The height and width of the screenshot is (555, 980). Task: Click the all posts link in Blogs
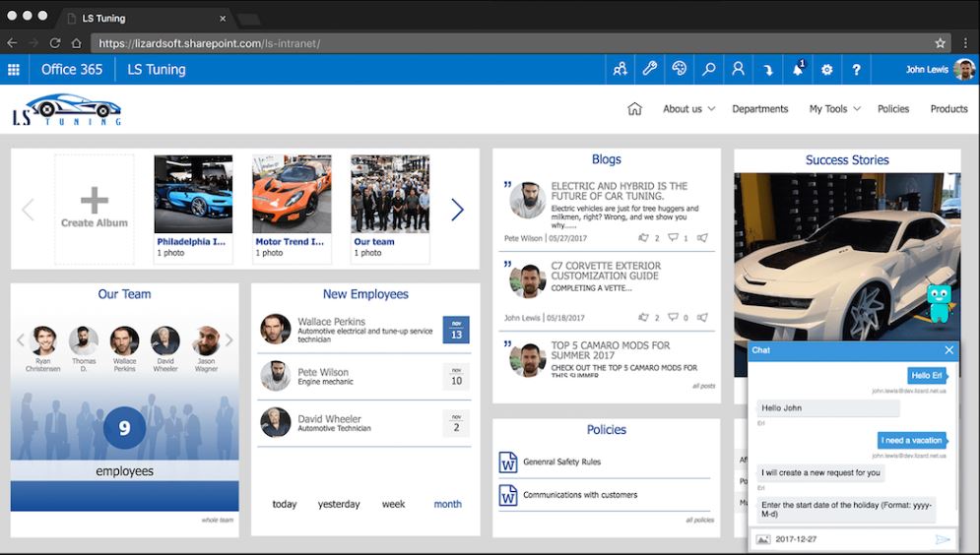point(704,386)
